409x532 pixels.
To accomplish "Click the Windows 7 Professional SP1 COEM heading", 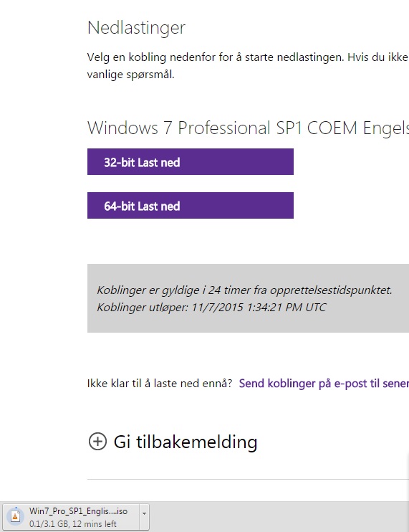I will (x=248, y=128).
